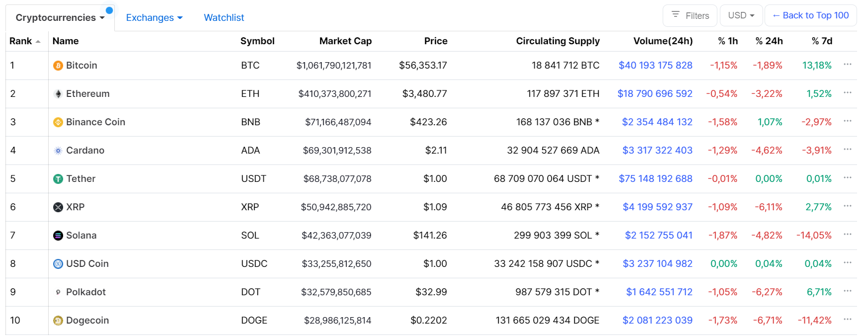Open Bitcoin's 24h volume link

[x=655, y=66]
